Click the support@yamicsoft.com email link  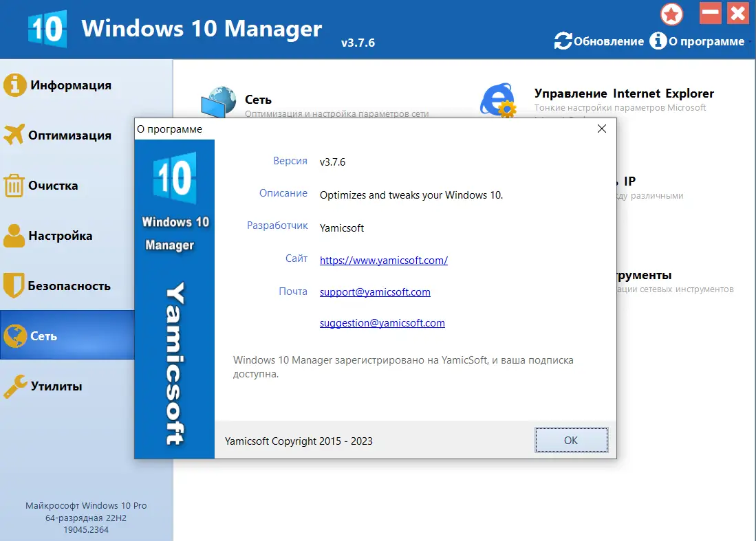click(375, 291)
